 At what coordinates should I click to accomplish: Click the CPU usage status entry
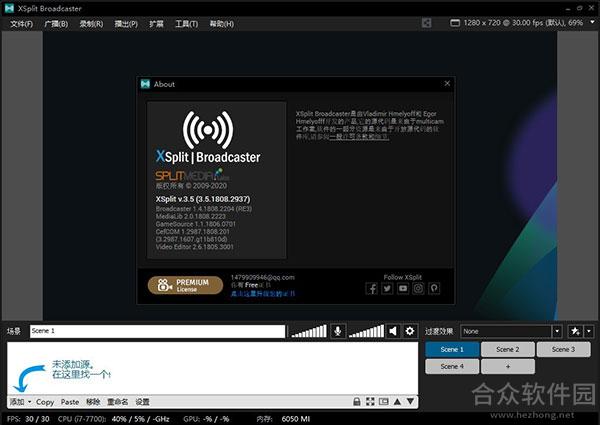[114, 419]
